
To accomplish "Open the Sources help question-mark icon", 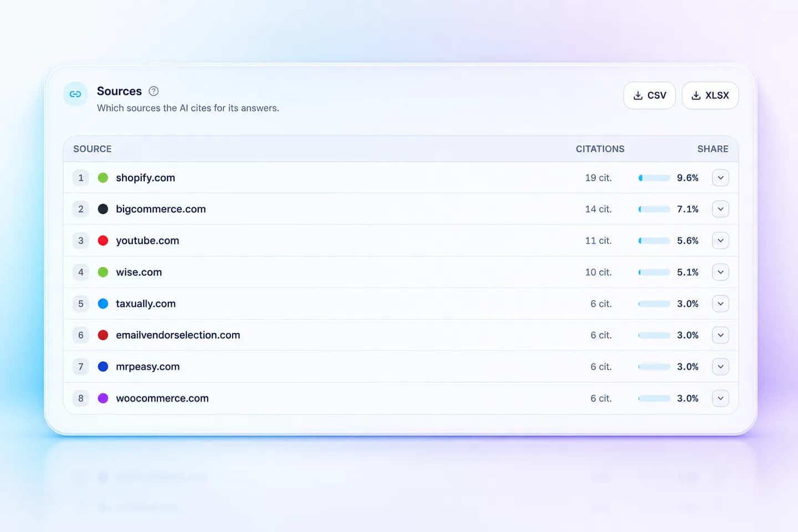I will [154, 91].
